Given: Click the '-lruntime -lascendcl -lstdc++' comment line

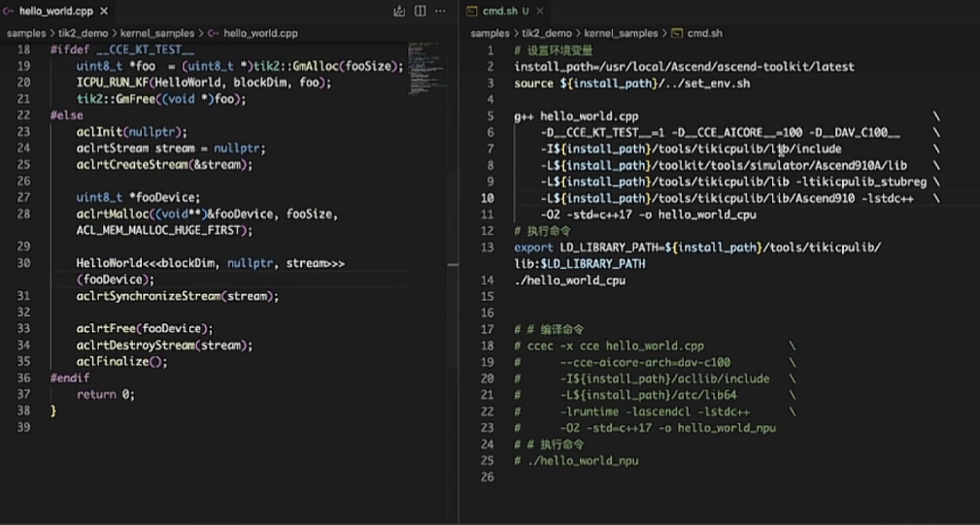Looking at the screenshot, I should pos(632,411).
